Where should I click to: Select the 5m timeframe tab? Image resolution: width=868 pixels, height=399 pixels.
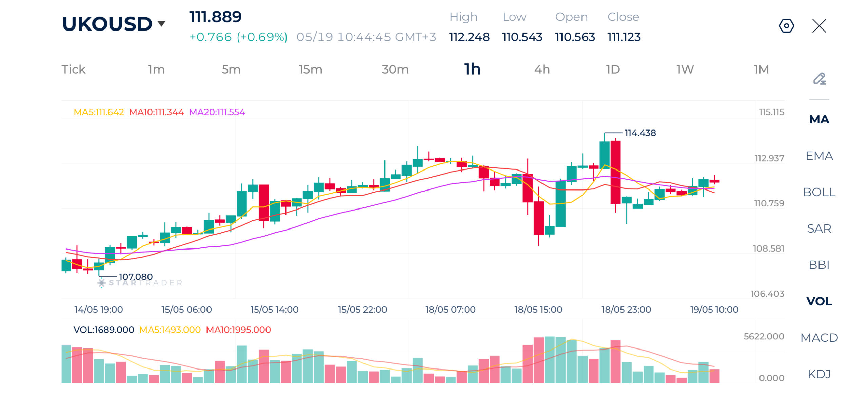tap(231, 69)
